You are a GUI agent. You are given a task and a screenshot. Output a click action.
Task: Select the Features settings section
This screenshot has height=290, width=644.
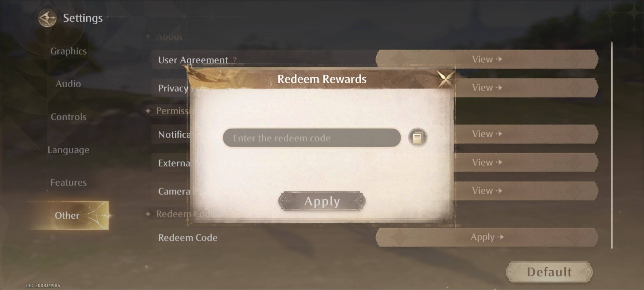69,182
